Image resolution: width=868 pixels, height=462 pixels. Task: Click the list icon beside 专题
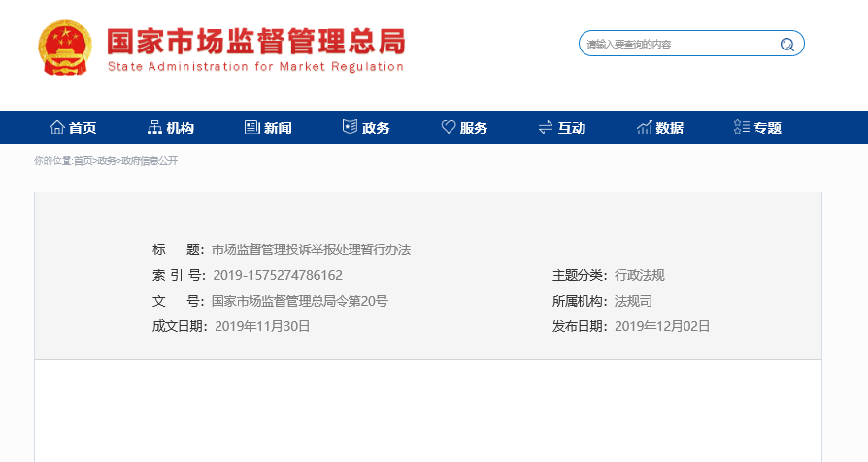(742, 127)
